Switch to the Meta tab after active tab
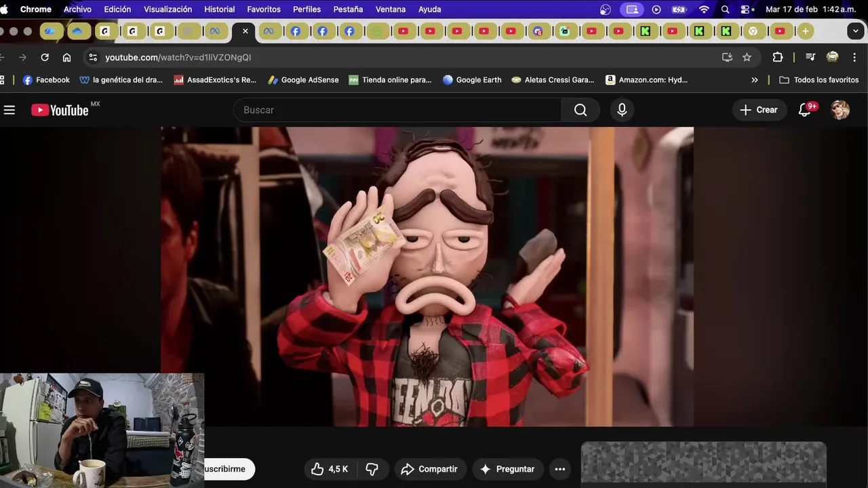 coord(269,31)
